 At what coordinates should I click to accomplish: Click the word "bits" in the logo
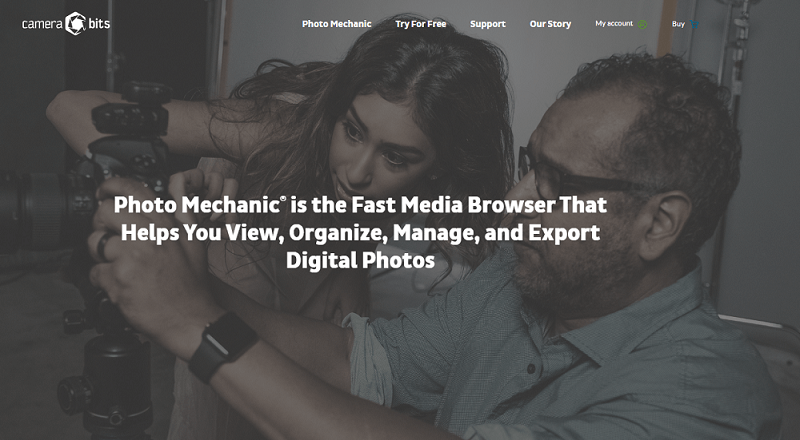click(x=102, y=24)
